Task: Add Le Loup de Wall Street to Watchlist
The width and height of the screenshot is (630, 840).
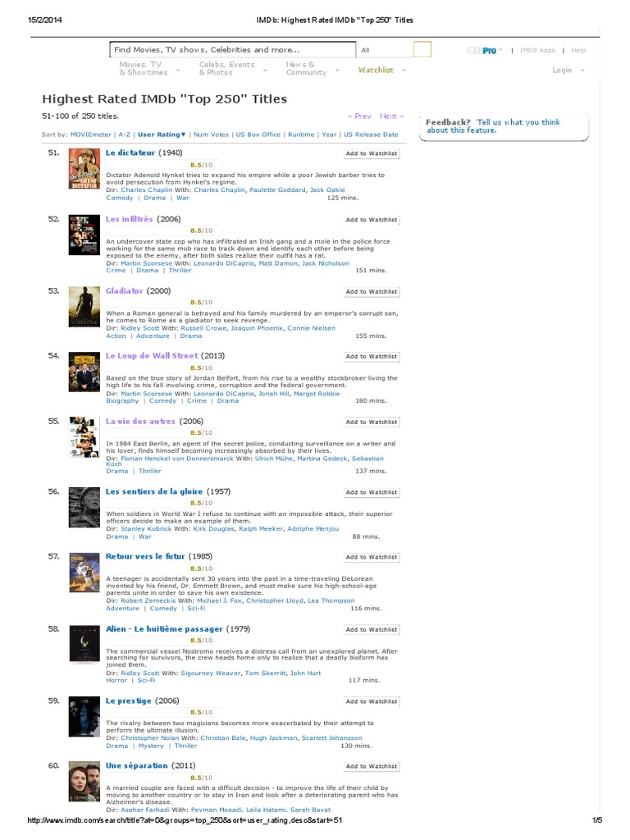Action: [372, 357]
